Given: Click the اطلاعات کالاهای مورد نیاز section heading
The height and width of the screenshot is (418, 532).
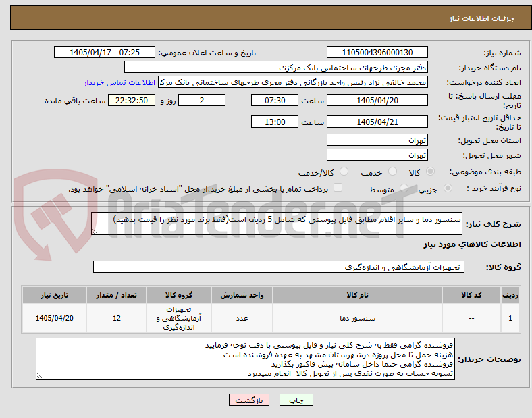Looking at the screenshot, I should click(472, 244).
